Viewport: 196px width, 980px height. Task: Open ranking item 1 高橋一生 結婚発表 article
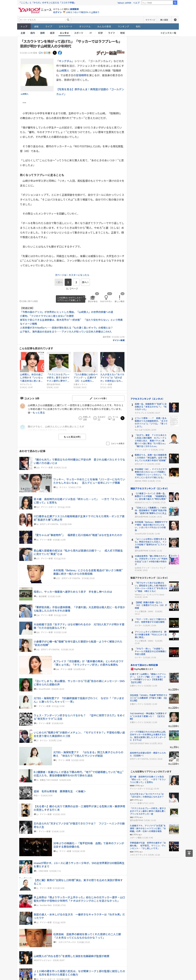pyautogui.click(x=151, y=406)
